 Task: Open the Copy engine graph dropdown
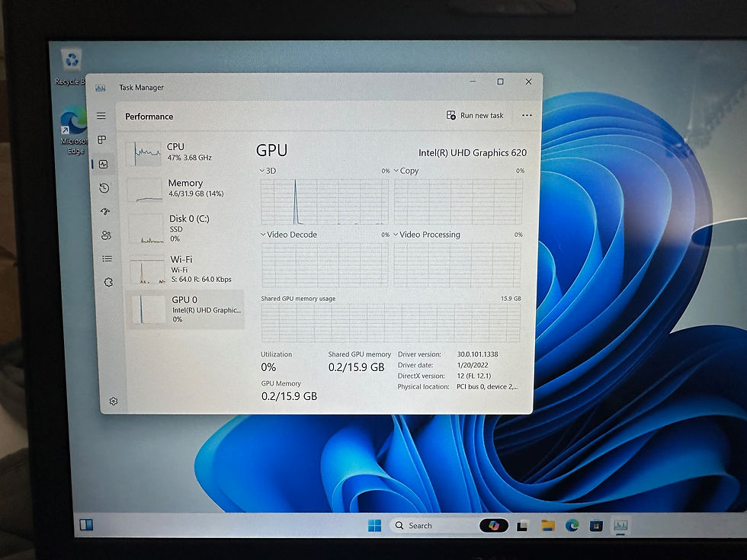click(406, 171)
